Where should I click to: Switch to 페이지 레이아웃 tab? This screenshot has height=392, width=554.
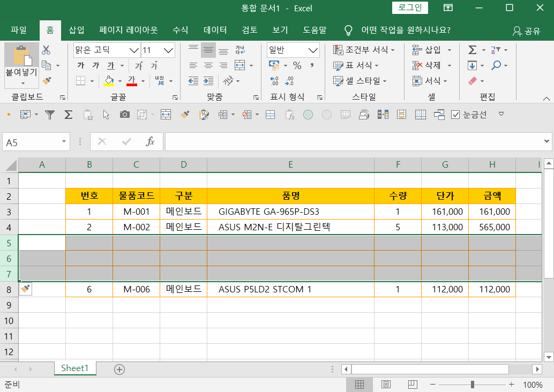pyautogui.click(x=128, y=30)
